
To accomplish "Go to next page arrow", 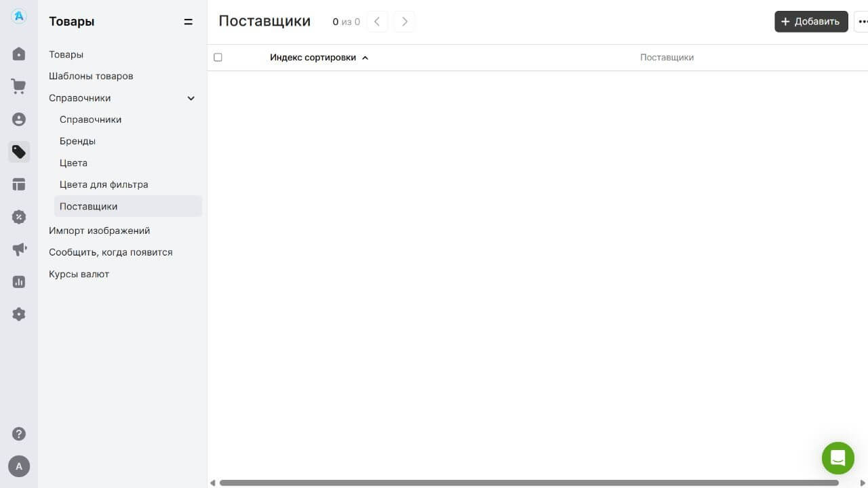I will (x=404, y=22).
